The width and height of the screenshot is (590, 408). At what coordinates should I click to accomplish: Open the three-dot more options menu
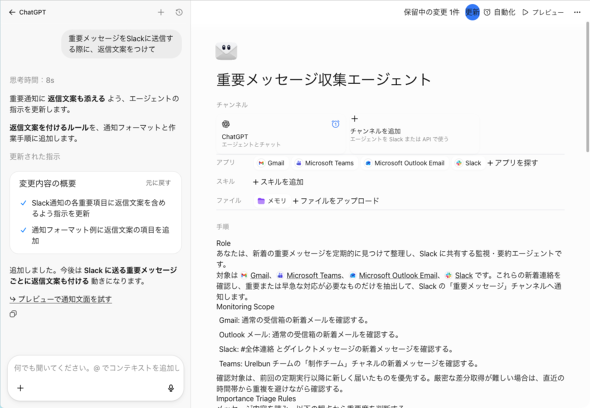(x=577, y=12)
